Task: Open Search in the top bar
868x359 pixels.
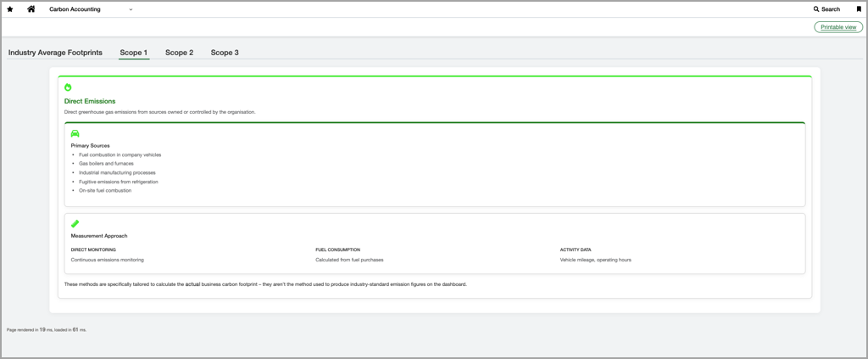Action: click(x=826, y=9)
